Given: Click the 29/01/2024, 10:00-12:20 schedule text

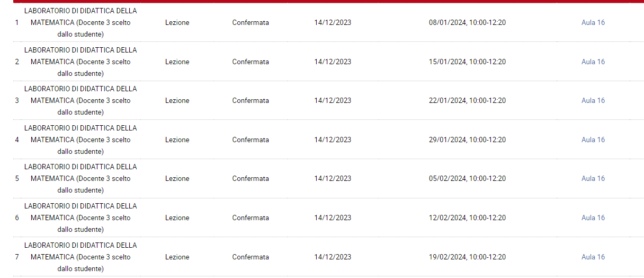Looking at the screenshot, I should [x=467, y=140].
